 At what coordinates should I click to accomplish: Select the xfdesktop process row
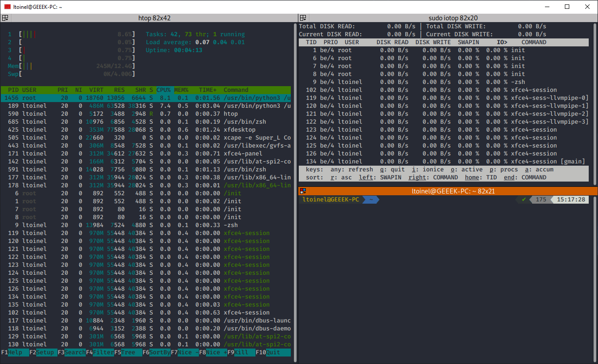click(146, 129)
